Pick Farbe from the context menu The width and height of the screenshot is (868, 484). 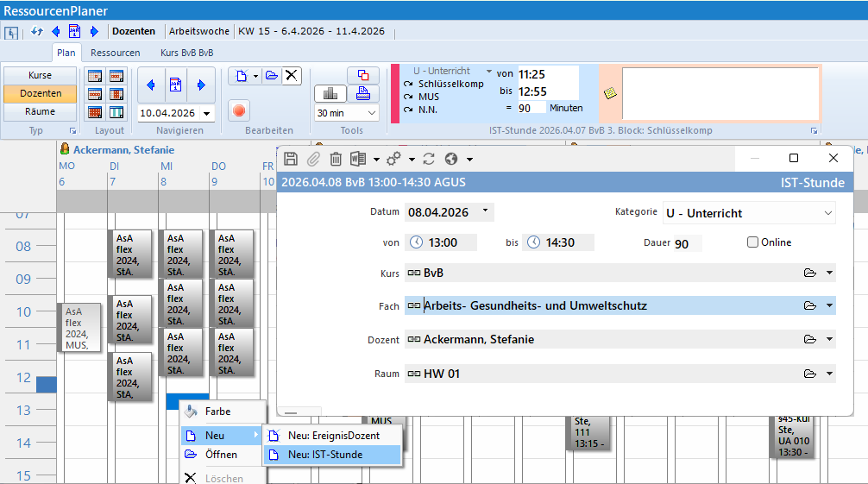pos(217,412)
